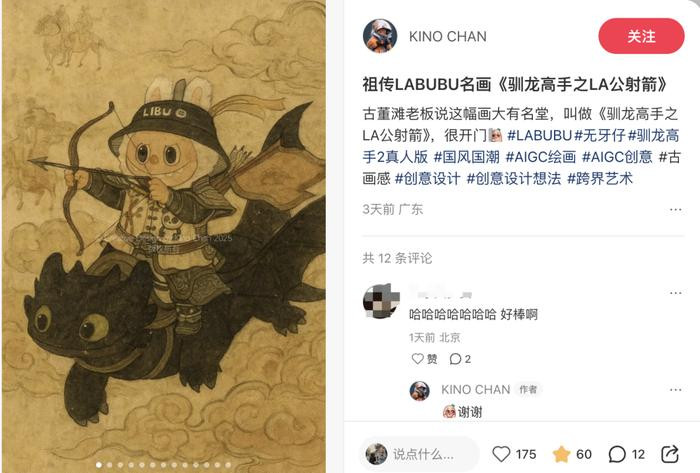
Task: Open the #跨界艺术 hashtag
Action: [x=600, y=178]
